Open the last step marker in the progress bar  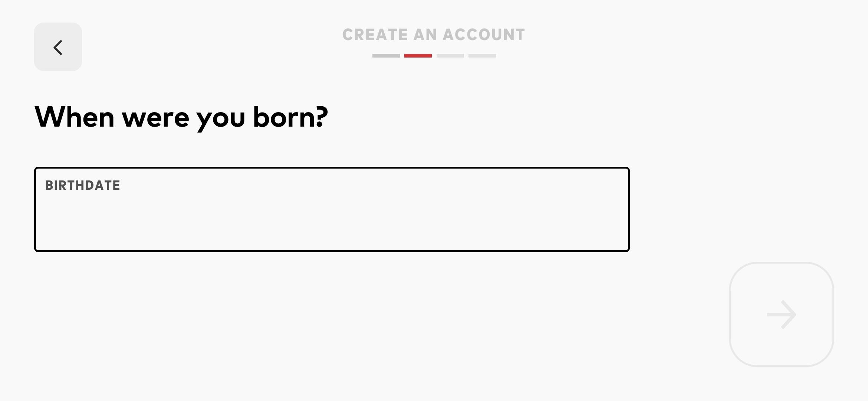pyautogui.click(x=482, y=56)
